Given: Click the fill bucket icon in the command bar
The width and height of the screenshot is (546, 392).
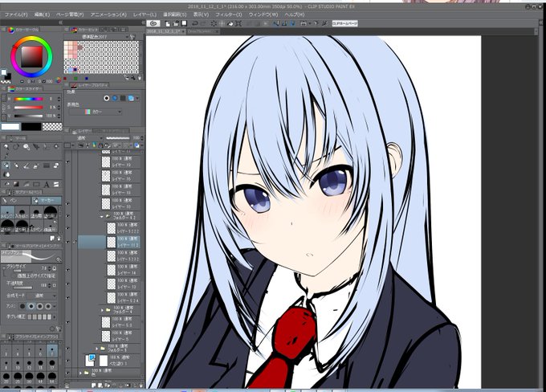Looking at the screenshot, I should 230,23.
